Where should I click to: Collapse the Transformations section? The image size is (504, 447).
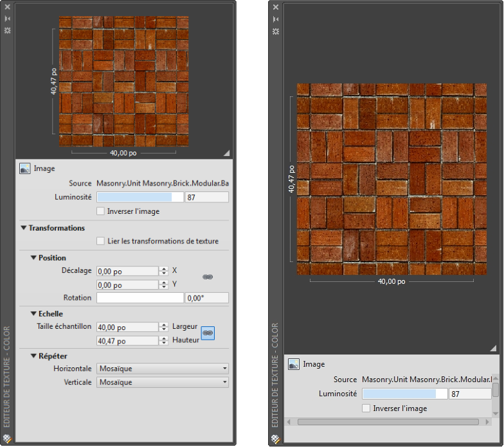pyautogui.click(x=24, y=228)
